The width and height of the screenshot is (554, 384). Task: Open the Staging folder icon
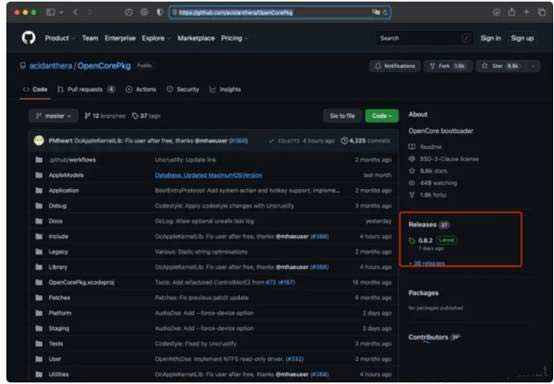[39, 328]
